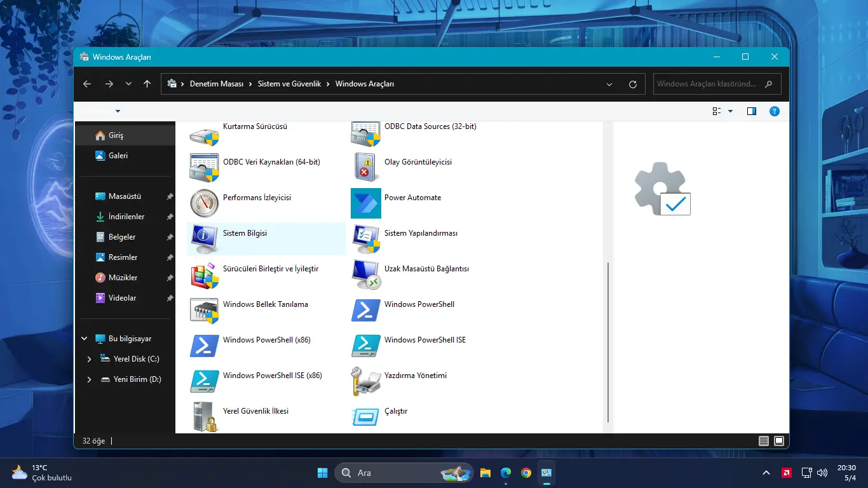
Task: Open File Explorer from the taskbar
Action: (485, 473)
